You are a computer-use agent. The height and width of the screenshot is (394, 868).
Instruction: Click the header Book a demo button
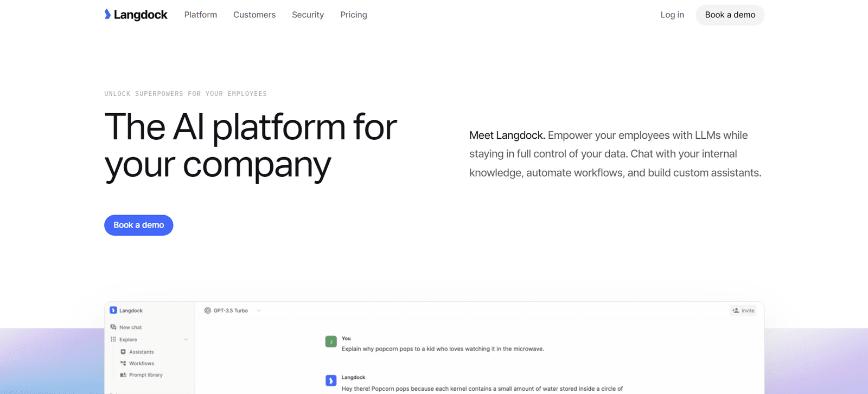730,15
